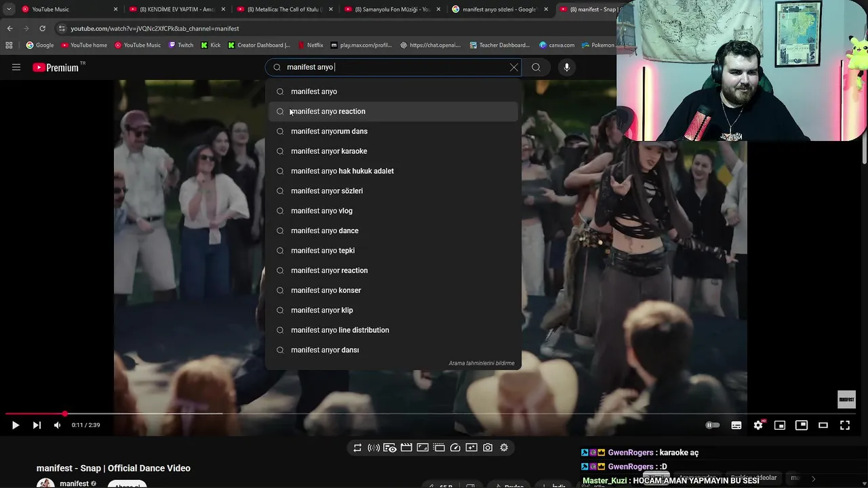Viewport: 868px width, 488px height.
Task: Toggle subtitles/closed captions
Action: [736, 425]
